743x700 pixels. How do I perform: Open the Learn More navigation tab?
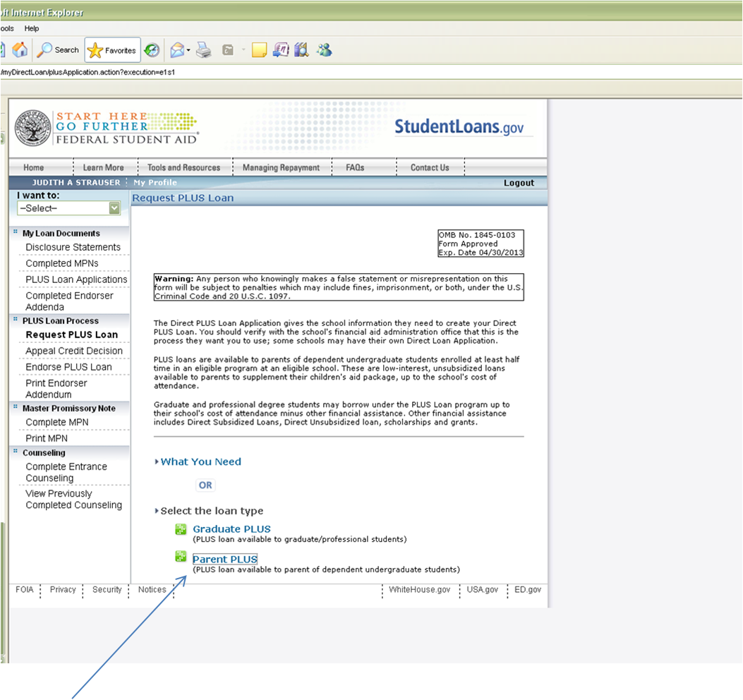click(103, 167)
